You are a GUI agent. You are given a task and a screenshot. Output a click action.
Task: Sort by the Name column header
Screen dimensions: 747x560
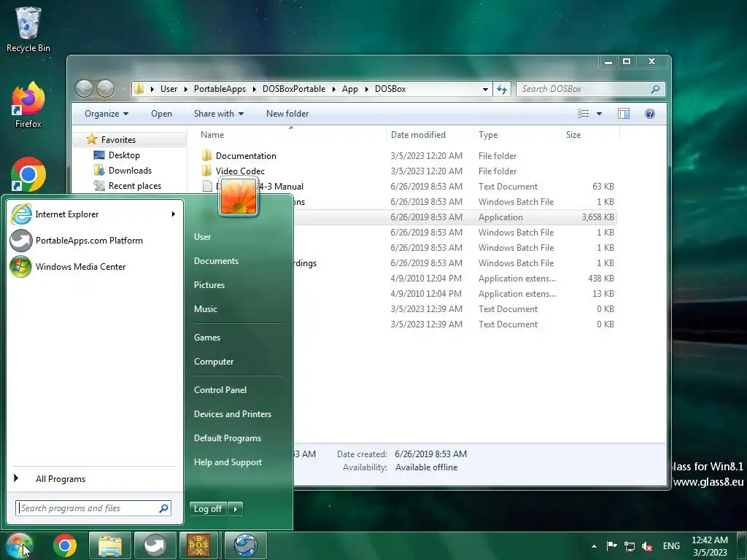coord(212,135)
